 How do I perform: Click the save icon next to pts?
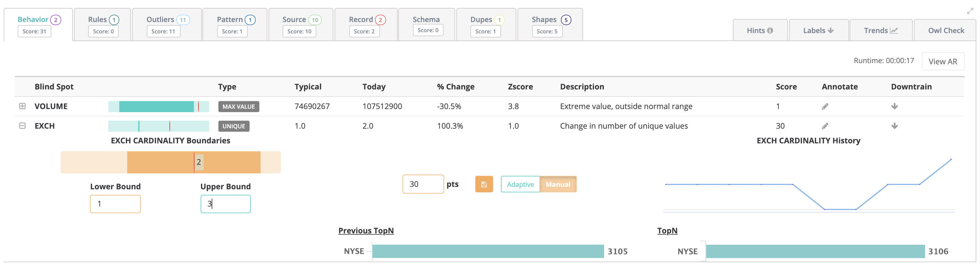tap(484, 184)
